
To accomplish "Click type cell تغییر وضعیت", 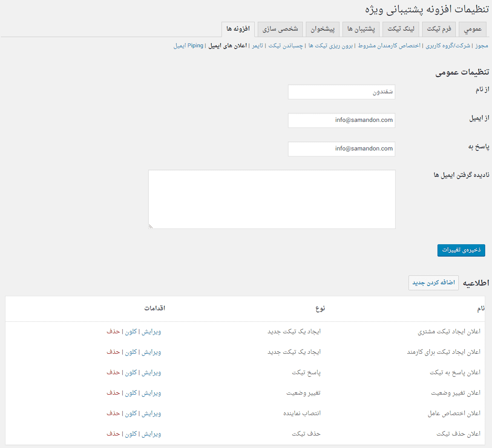I will tap(303, 393).
